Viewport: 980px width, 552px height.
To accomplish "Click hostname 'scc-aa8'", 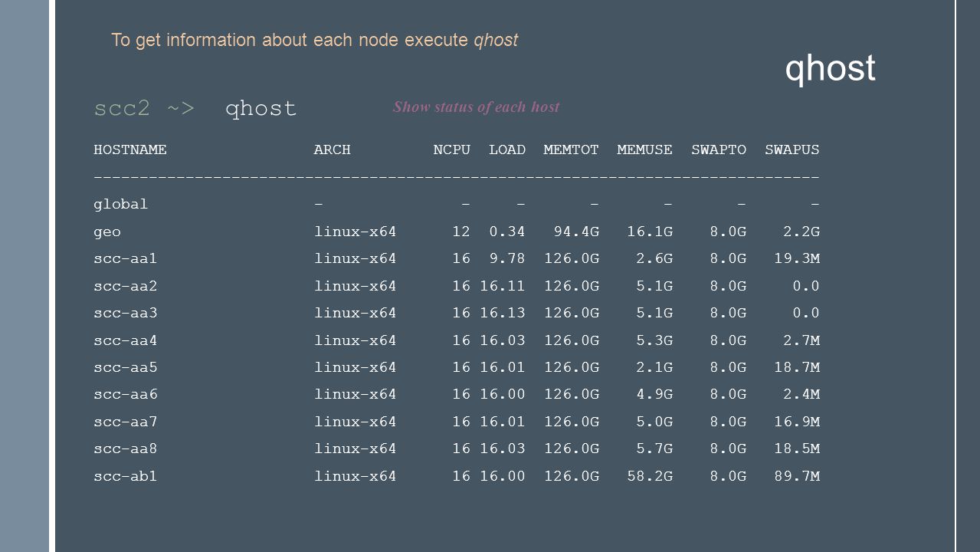I will (126, 449).
